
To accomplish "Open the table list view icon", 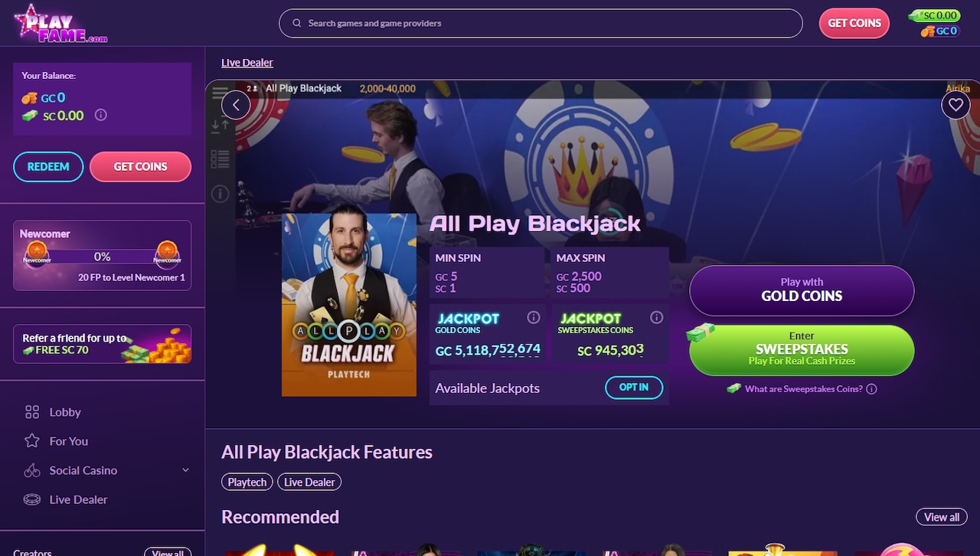I will click(x=220, y=159).
